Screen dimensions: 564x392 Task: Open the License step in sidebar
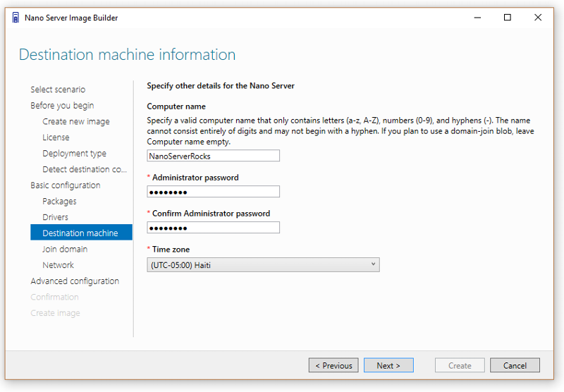56,137
